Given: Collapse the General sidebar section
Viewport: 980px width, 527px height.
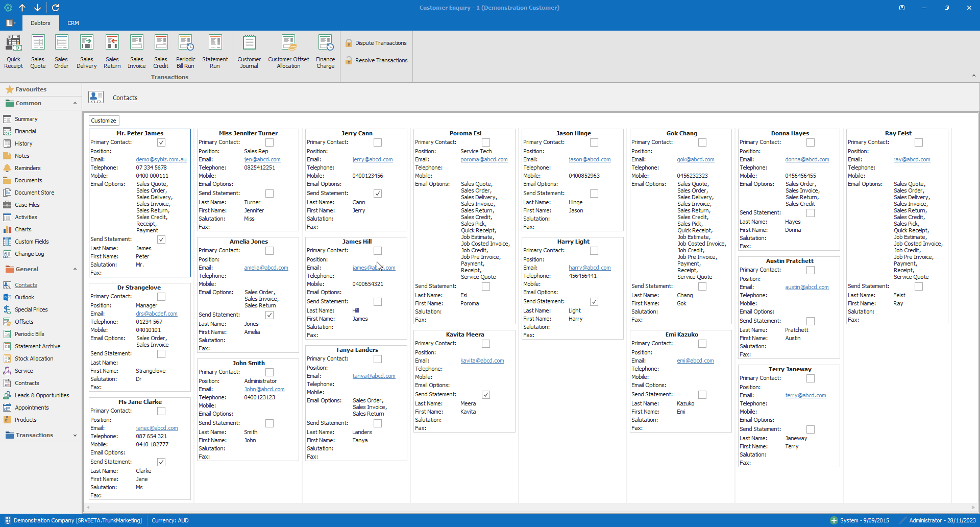Looking at the screenshot, I should click(75, 269).
